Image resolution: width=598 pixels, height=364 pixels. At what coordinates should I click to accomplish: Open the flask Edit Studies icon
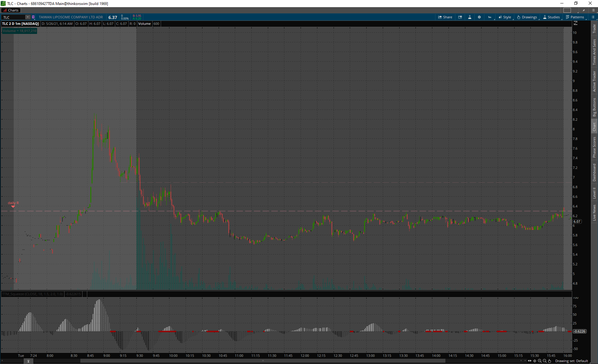(x=470, y=17)
